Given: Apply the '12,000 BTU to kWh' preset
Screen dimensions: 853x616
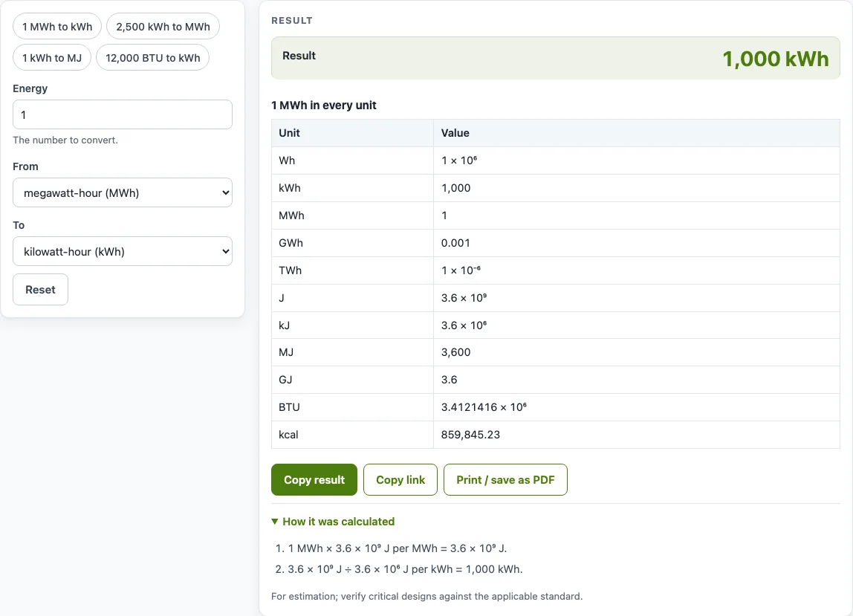Looking at the screenshot, I should point(153,58).
